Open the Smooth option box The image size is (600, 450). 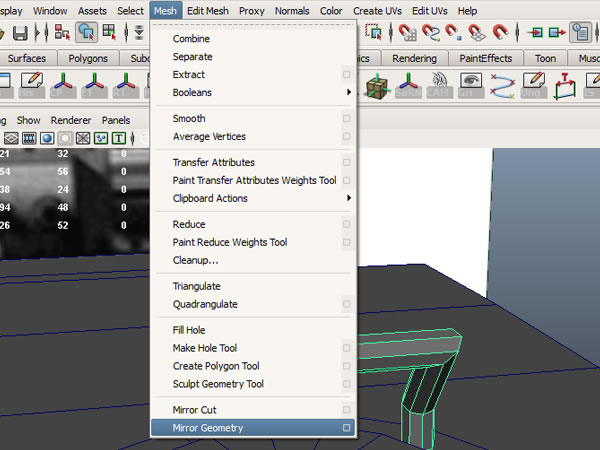(346, 118)
